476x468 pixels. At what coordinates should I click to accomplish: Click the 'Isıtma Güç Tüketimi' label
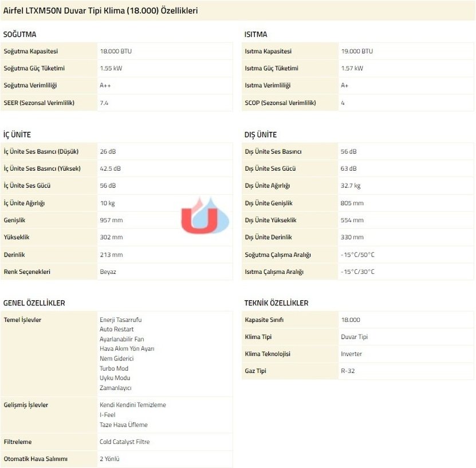tap(272, 68)
